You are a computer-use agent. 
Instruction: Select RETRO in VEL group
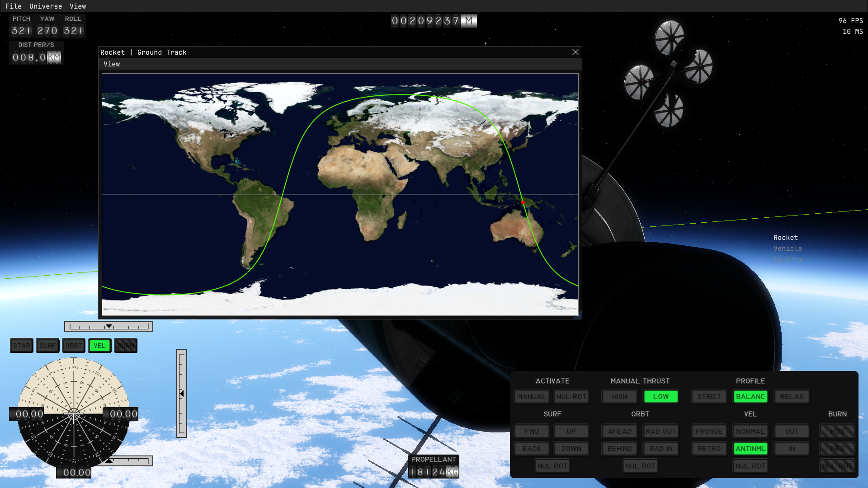coord(709,449)
